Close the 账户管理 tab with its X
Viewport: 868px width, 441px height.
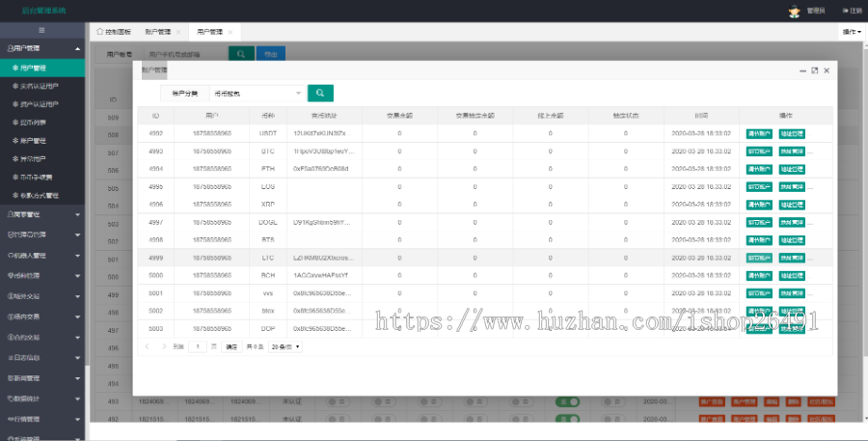pyautogui.click(x=178, y=32)
